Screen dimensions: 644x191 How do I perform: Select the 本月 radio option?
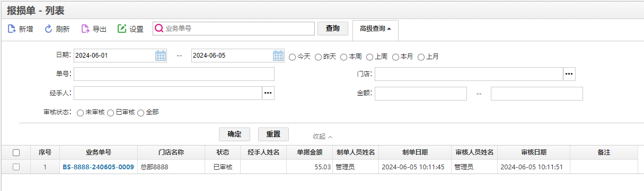[x=395, y=57]
